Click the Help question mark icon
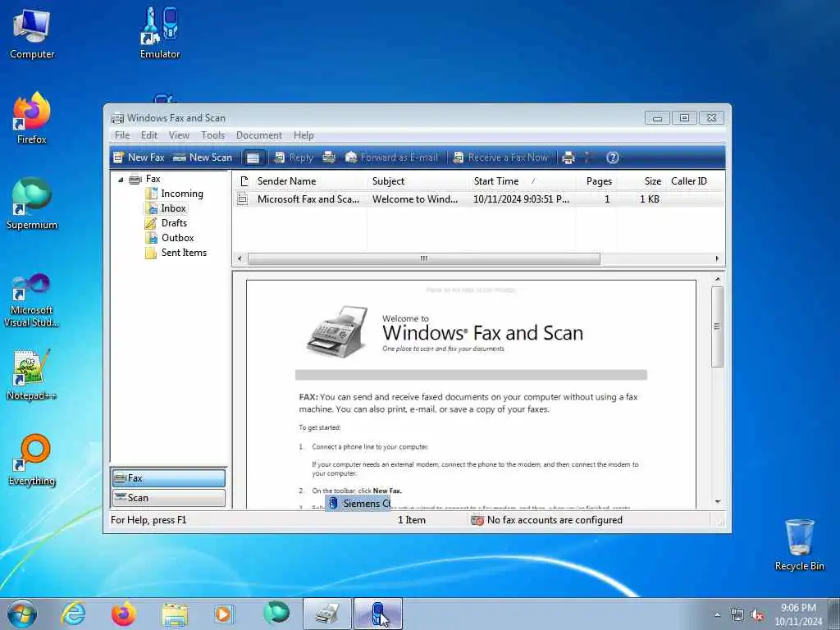 (612, 157)
